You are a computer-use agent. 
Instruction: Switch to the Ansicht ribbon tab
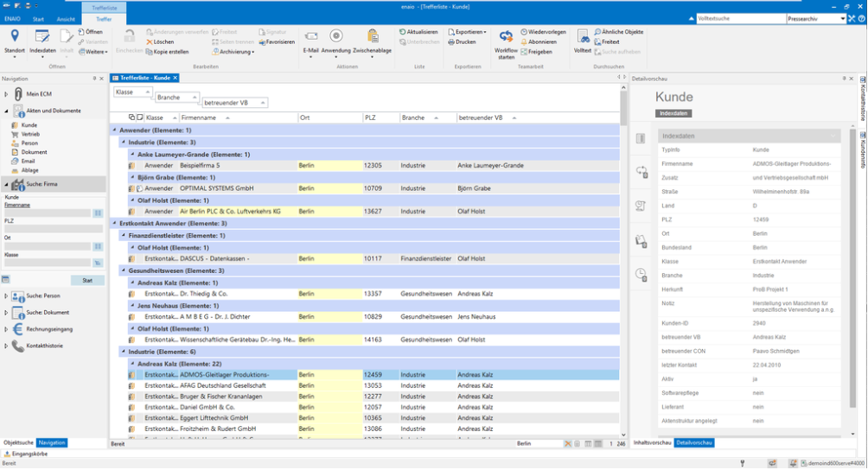click(x=66, y=18)
